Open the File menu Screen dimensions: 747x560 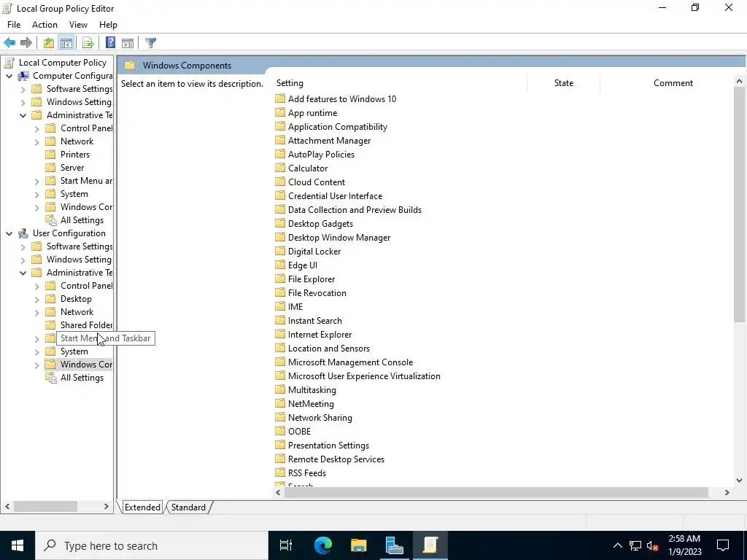pos(14,25)
